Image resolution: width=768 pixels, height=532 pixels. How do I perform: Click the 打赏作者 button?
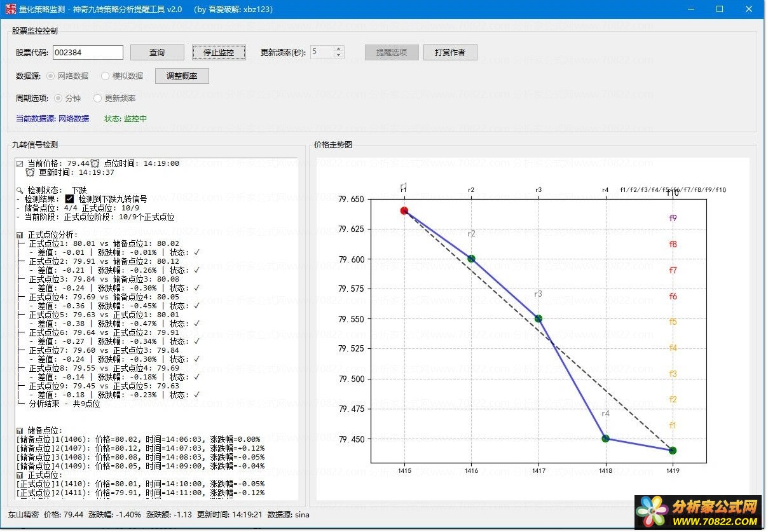click(x=449, y=52)
